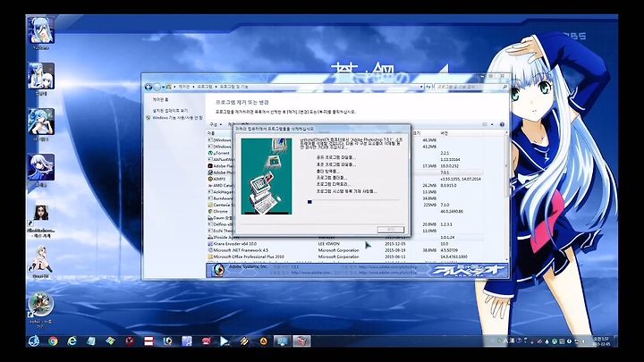Open the 구성 toolbar dropdown
This screenshot has width=644, height=362.
[x=216, y=124]
